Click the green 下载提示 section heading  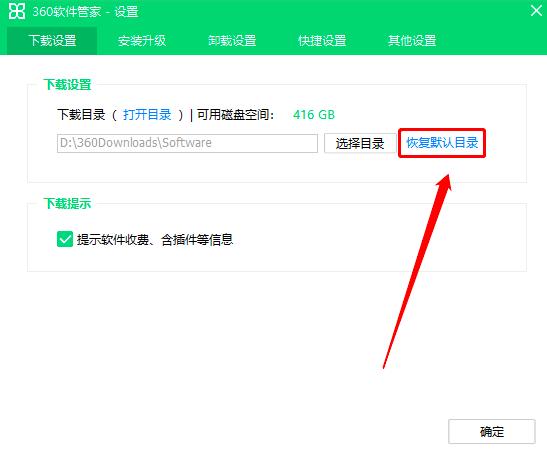point(67,203)
